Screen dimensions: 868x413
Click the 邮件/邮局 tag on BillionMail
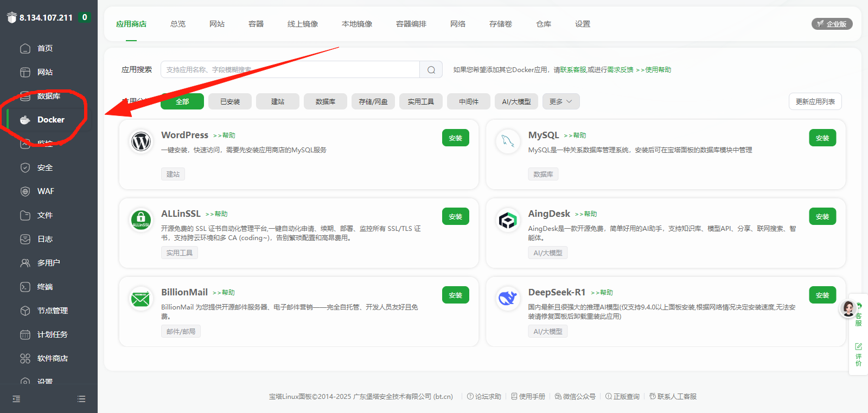181,331
